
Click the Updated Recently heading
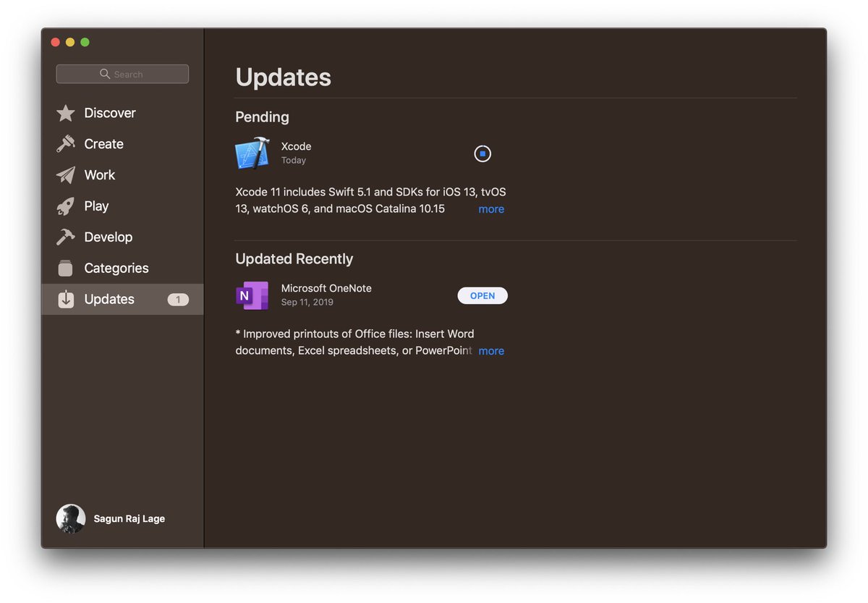[294, 259]
